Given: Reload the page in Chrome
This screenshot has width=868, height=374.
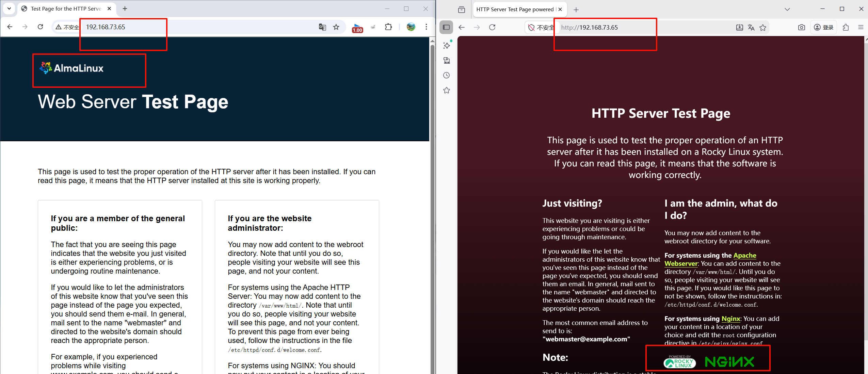Looking at the screenshot, I should [40, 27].
